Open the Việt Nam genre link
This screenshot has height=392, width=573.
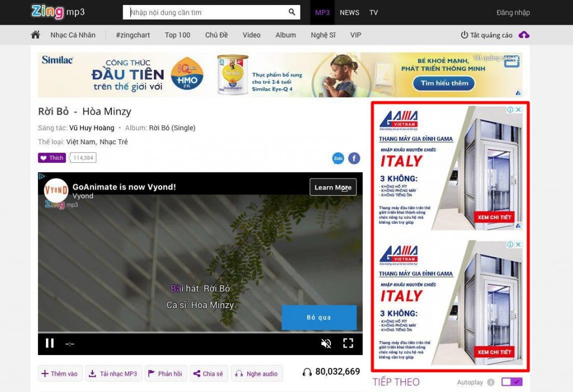click(x=81, y=141)
